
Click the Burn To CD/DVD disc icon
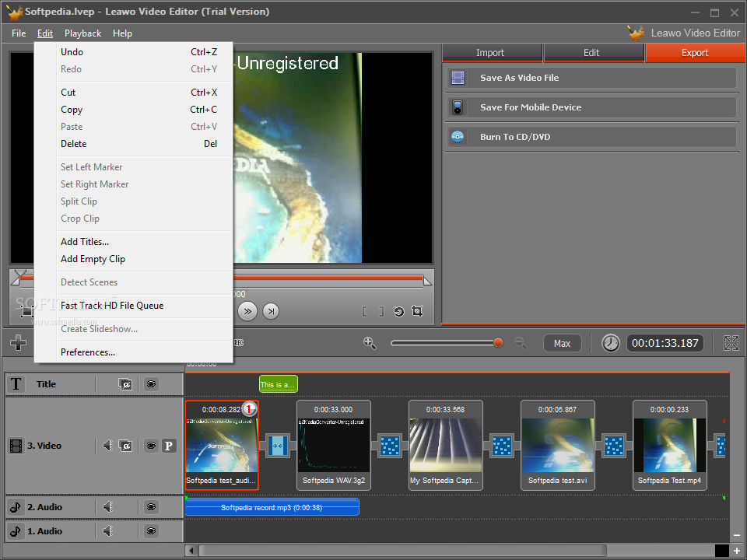pos(458,137)
